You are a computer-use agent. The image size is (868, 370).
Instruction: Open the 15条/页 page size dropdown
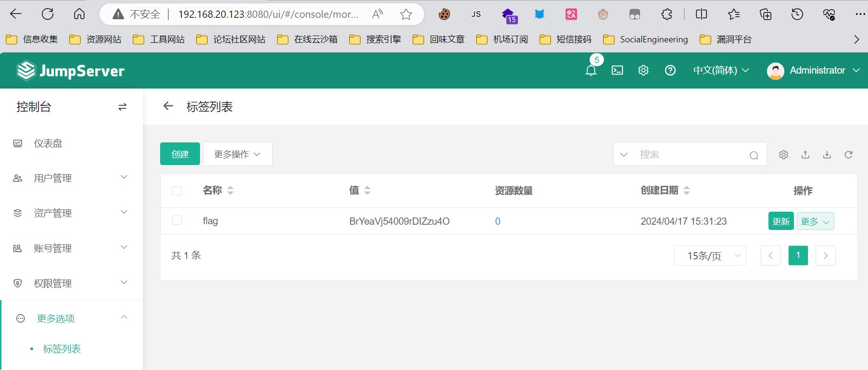click(710, 255)
